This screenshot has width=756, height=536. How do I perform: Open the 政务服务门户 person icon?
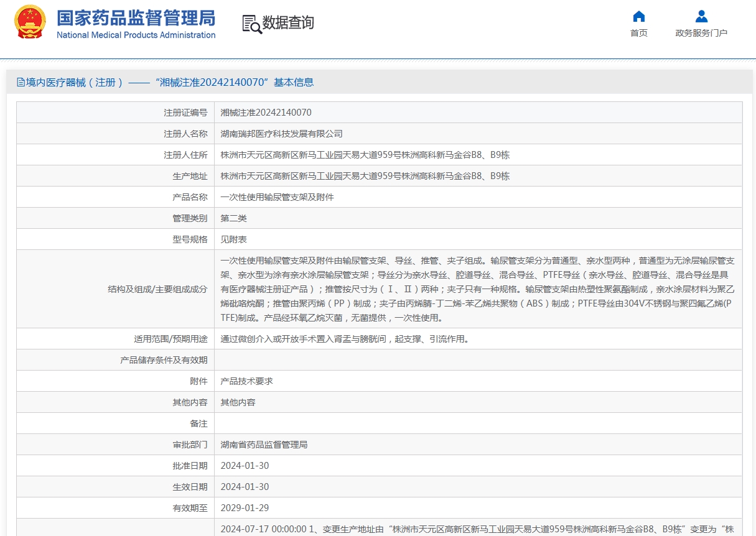point(701,16)
